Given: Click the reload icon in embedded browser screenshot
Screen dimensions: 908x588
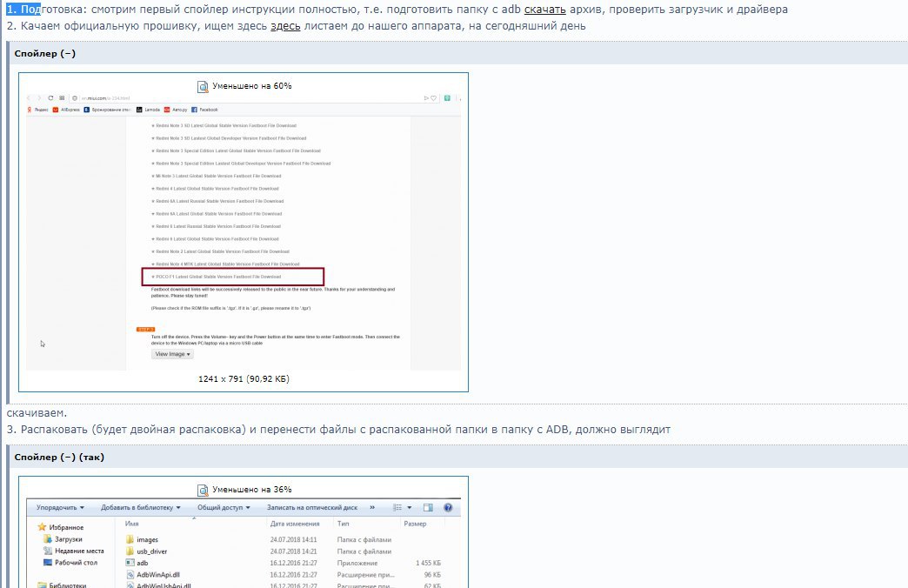Looking at the screenshot, I should click(x=50, y=98).
